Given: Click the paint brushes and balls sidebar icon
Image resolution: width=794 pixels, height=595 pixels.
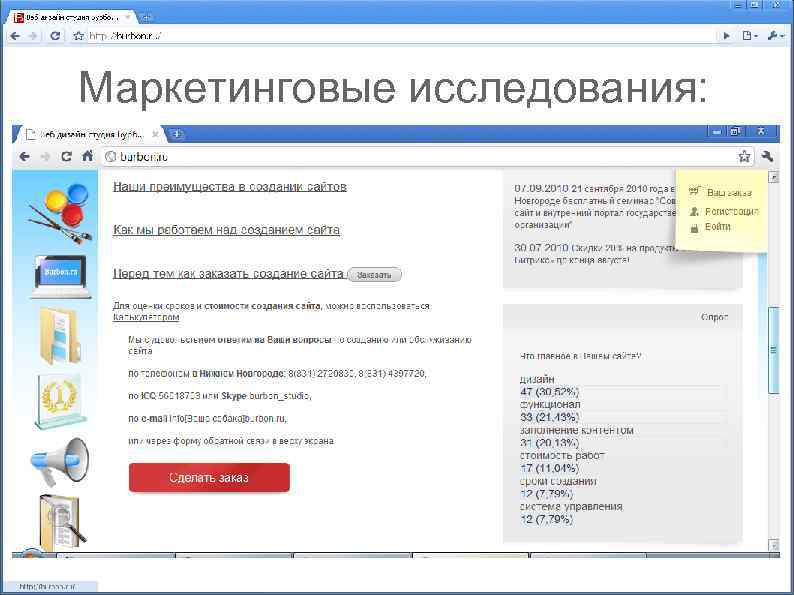Looking at the screenshot, I should (60, 213).
